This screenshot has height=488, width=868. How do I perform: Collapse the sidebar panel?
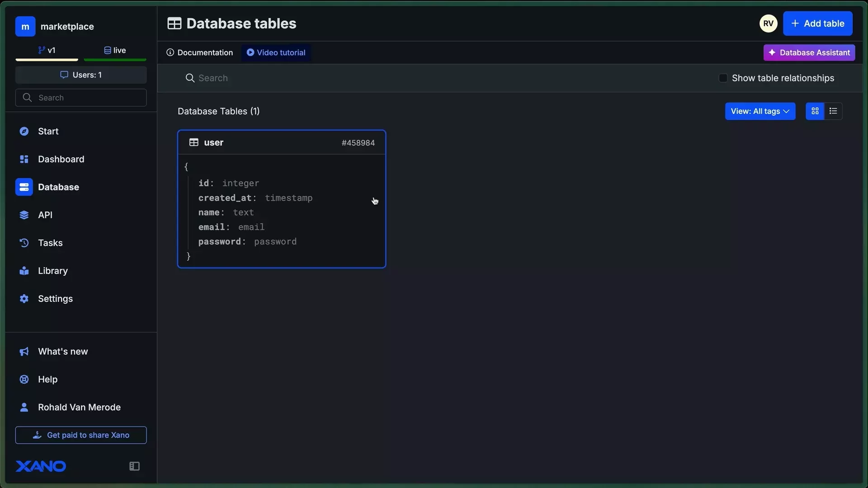coord(134,466)
